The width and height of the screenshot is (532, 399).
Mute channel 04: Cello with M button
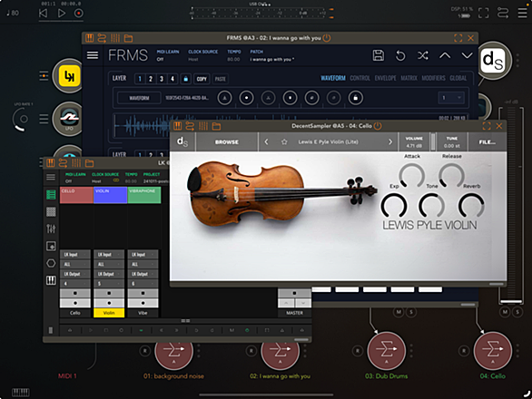click(505, 312)
